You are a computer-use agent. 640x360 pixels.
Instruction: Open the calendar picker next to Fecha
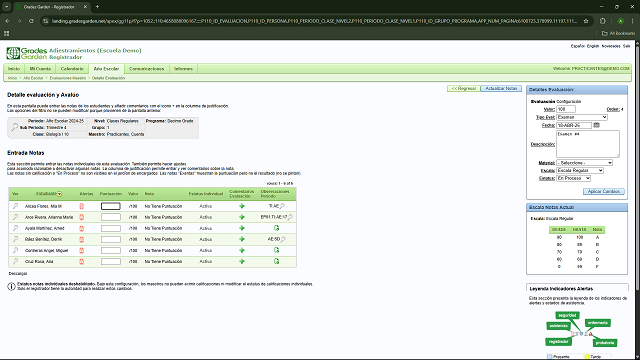[x=596, y=125]
